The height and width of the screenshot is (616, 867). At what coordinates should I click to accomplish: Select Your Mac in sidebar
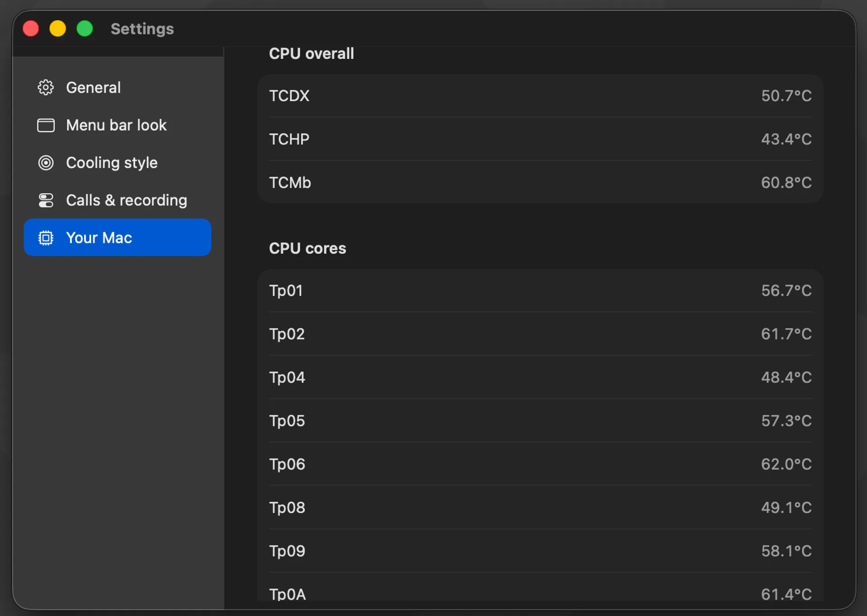tap(117, 238)
